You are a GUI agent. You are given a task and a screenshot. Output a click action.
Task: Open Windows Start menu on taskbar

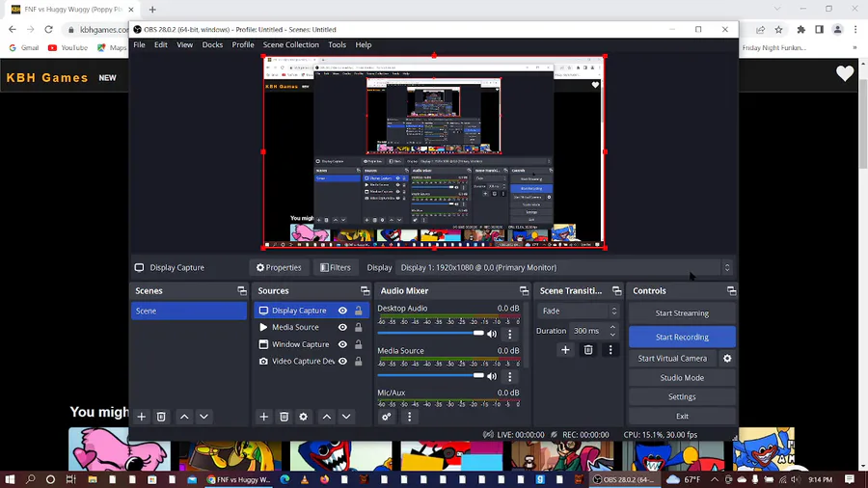[x=10, y=479]
